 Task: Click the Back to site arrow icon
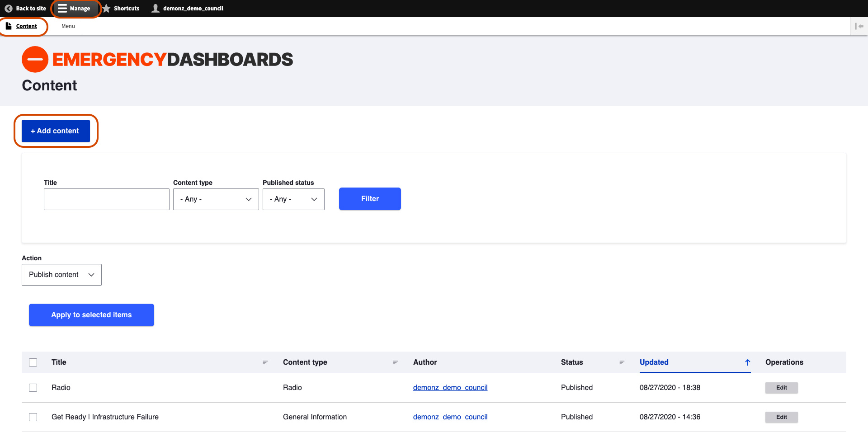pos(8,8)
